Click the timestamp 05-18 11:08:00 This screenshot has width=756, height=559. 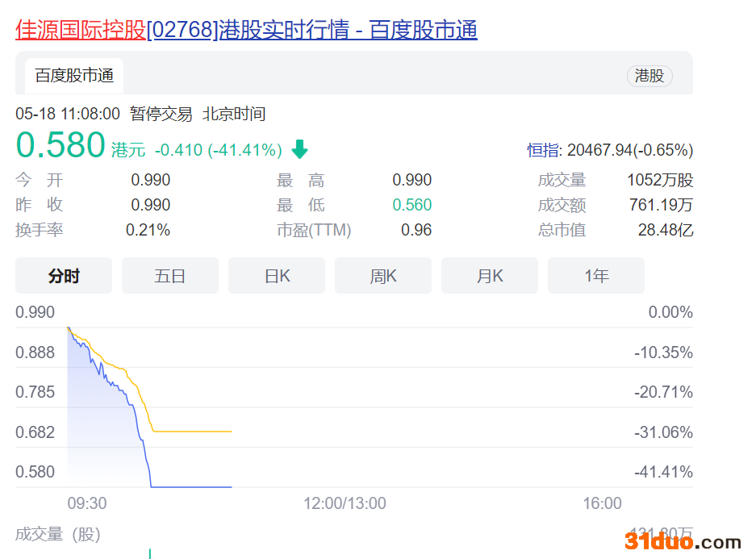coord(68,114)
